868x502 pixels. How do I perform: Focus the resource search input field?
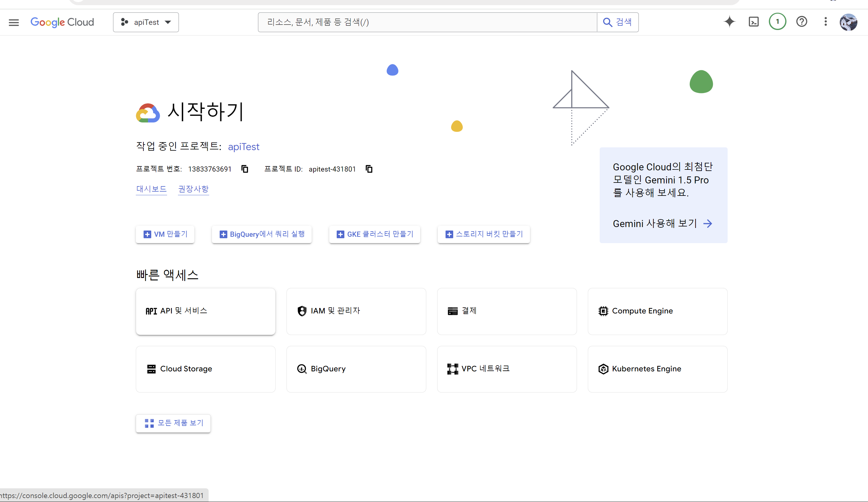pos(427,22)
